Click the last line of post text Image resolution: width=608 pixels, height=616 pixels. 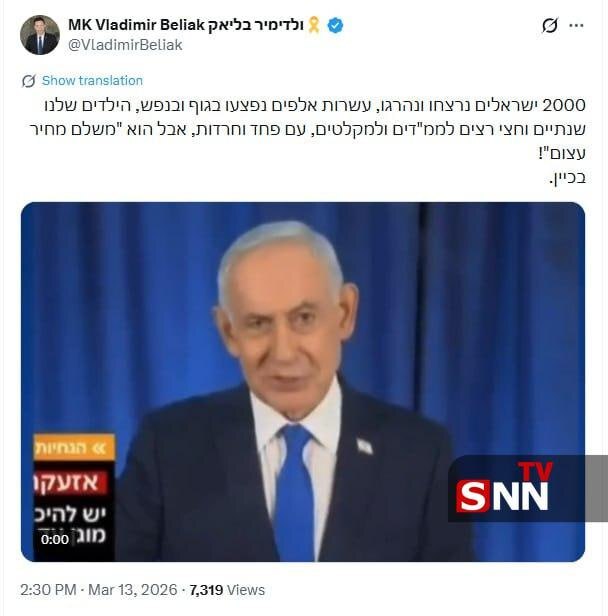568,178
